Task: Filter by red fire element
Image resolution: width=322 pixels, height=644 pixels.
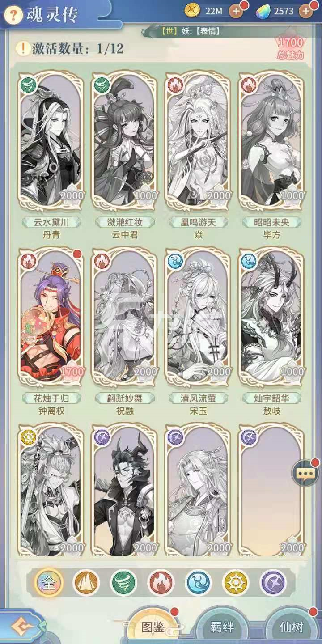Action: [x=161, y=583]
